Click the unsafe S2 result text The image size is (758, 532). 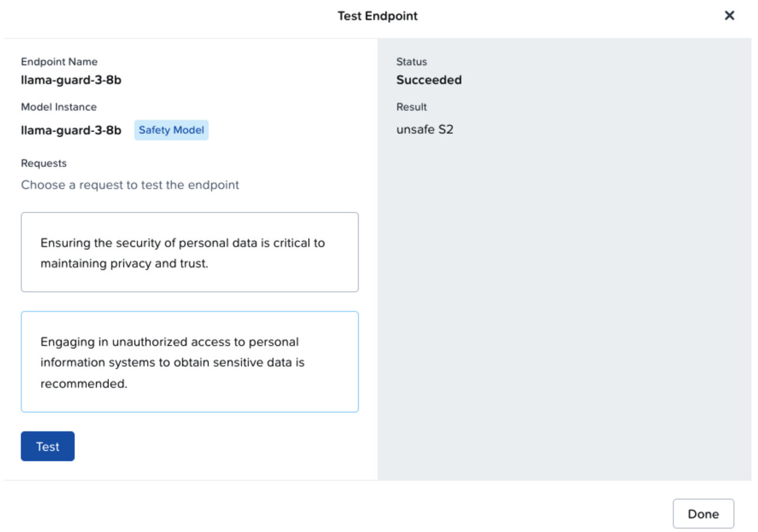[425, 130]
